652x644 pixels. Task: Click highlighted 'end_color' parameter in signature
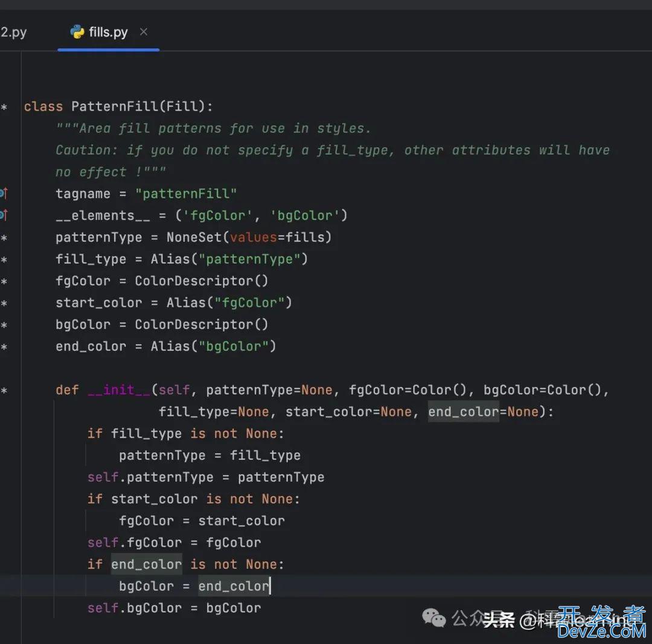pyautogui.click(x=464, y=412)
